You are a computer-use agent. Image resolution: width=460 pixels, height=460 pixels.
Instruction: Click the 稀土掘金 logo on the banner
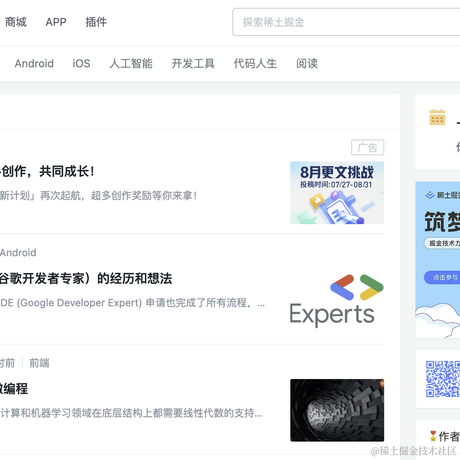[x=443, y=195]
